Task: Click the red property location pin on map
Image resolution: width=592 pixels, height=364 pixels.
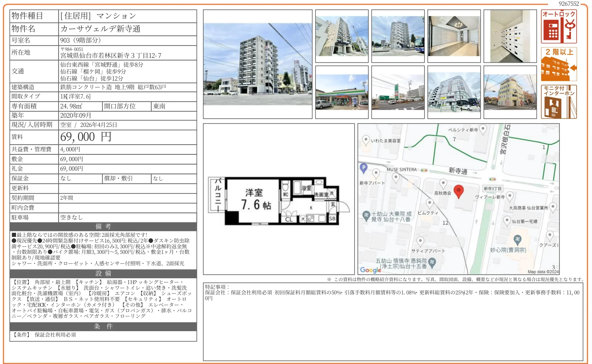Action: click(x=458, y=192)
